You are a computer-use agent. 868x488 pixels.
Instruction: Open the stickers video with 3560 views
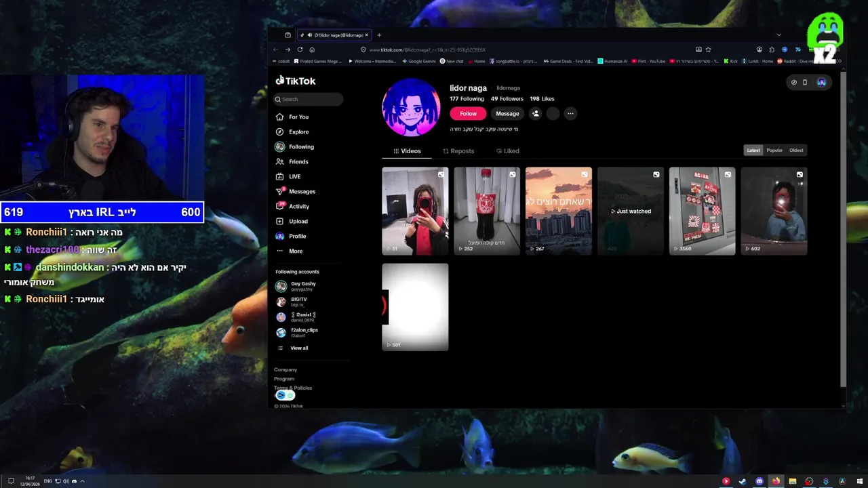click(x=703, y=211)
